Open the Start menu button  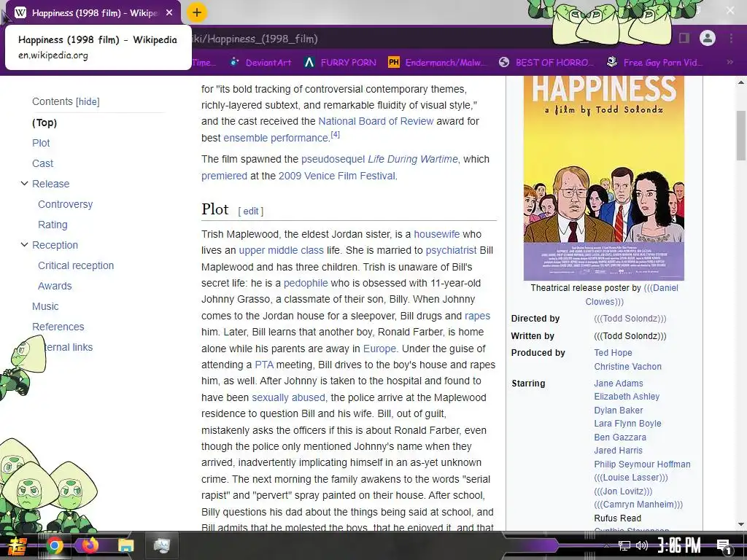[x=16, y=545]
